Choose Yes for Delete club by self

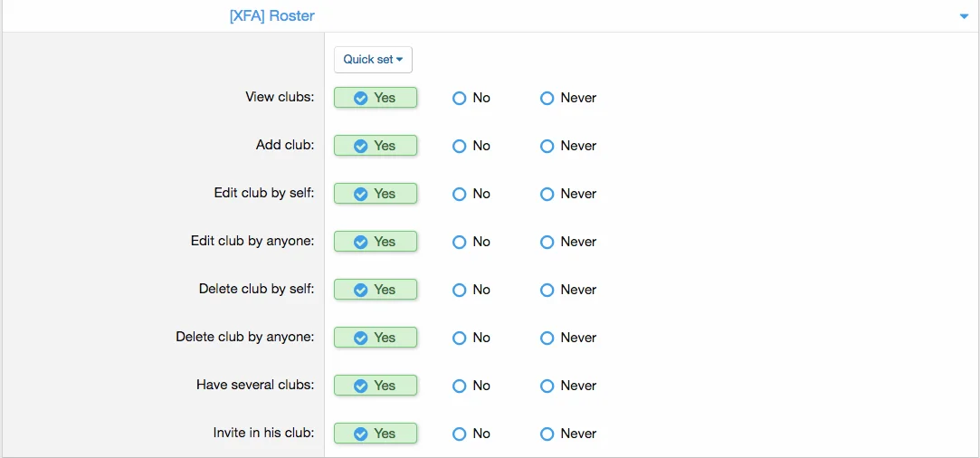[375, 290]
